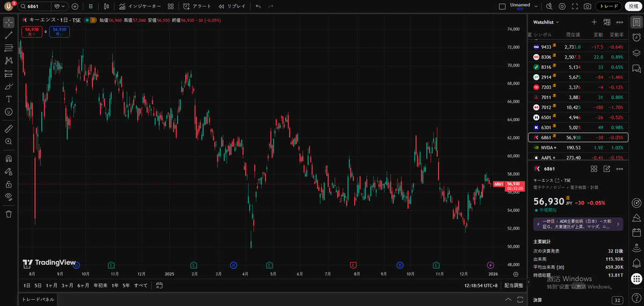Open watchlist advanced view table icon
Image resolution: width=644 pixels, height=306 pixels.
(x=607, y=22)
